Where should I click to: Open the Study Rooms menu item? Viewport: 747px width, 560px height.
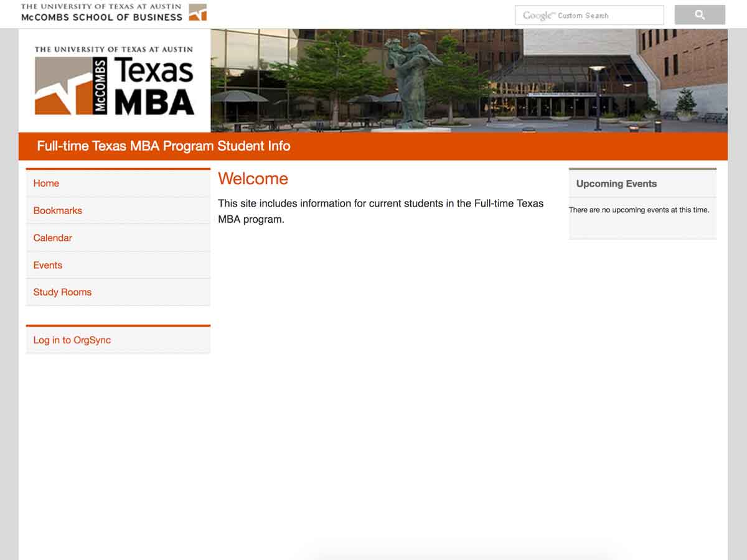(118, 292)
